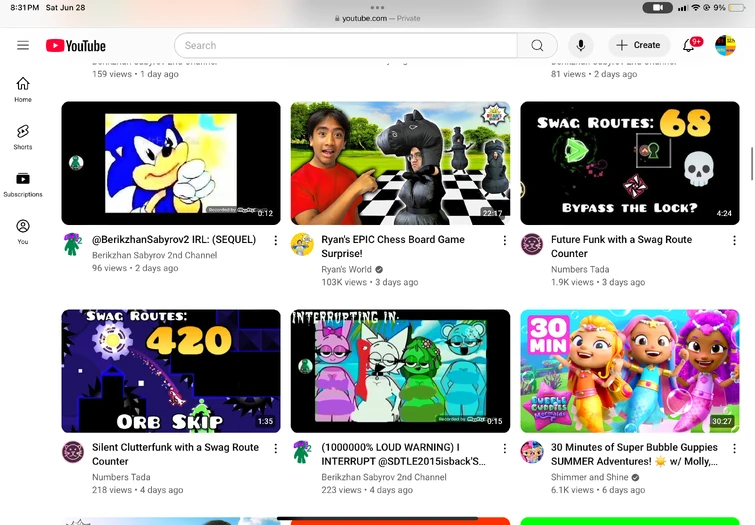This screenshot has width=755, height=525.
Task: Start voice search with microphone icon
Action: click(x=581, y=45)
